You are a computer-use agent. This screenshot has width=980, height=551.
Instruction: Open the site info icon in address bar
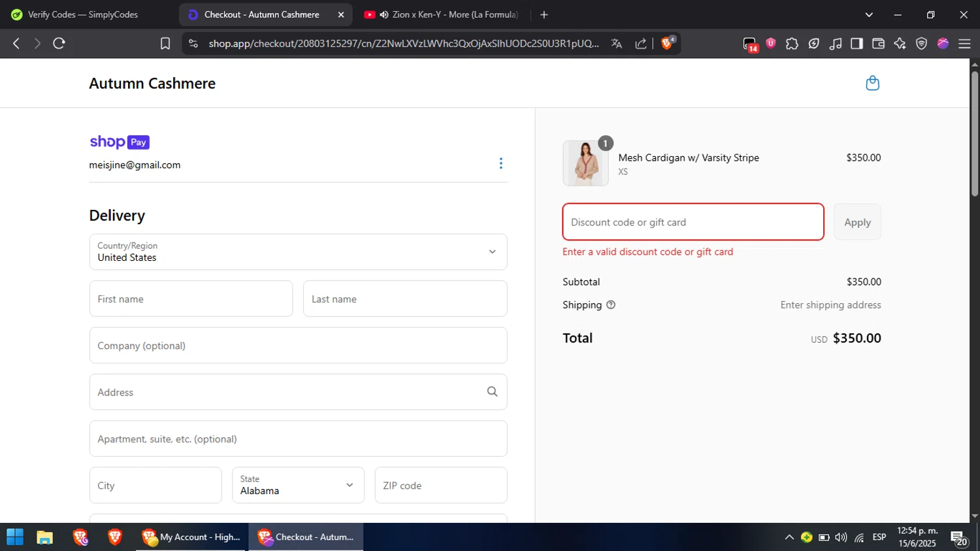click(x=193, y=43)
